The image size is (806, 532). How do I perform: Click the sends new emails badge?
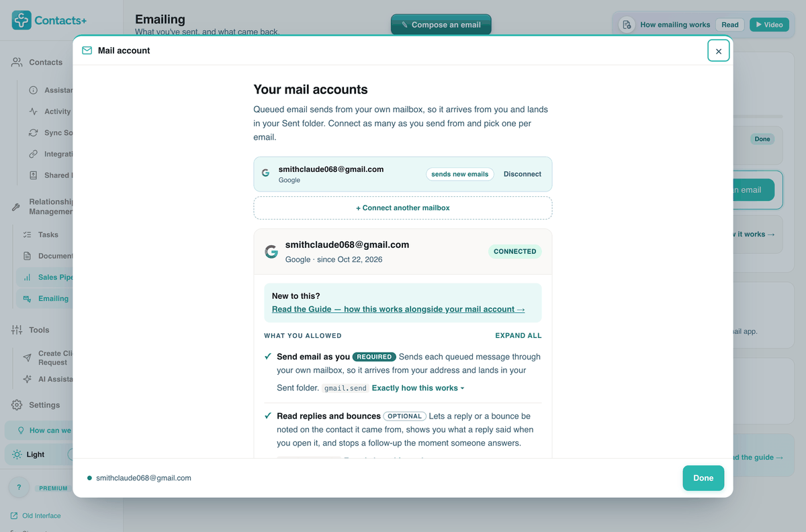(x=459, y=174)
